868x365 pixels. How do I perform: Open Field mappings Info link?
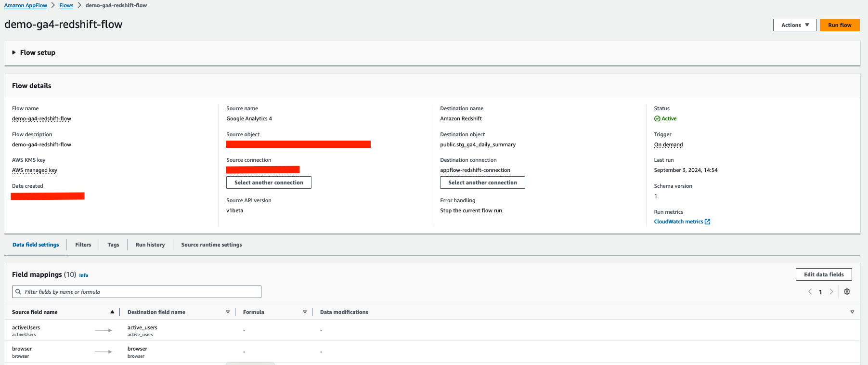click(84, 275)
